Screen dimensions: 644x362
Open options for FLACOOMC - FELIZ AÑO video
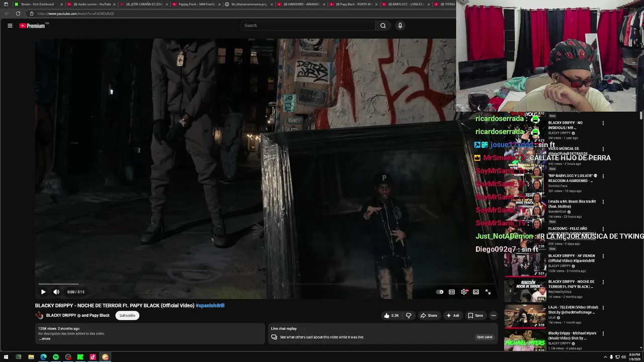point(603,229)
